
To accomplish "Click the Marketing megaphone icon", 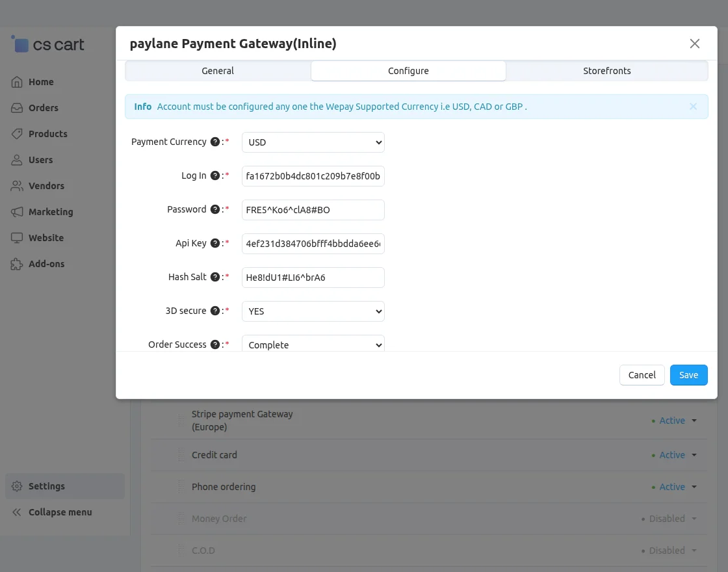I will (x=17, y=212).
